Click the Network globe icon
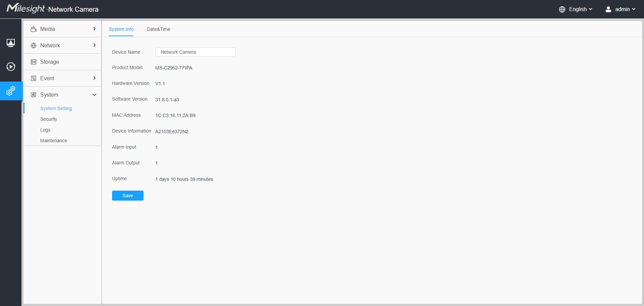 [x=34, y=46]
